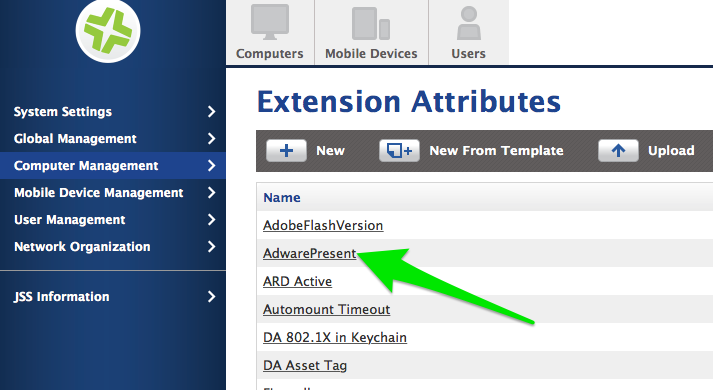Open the AdobeFlashVersion link

(x=323, y=225)
